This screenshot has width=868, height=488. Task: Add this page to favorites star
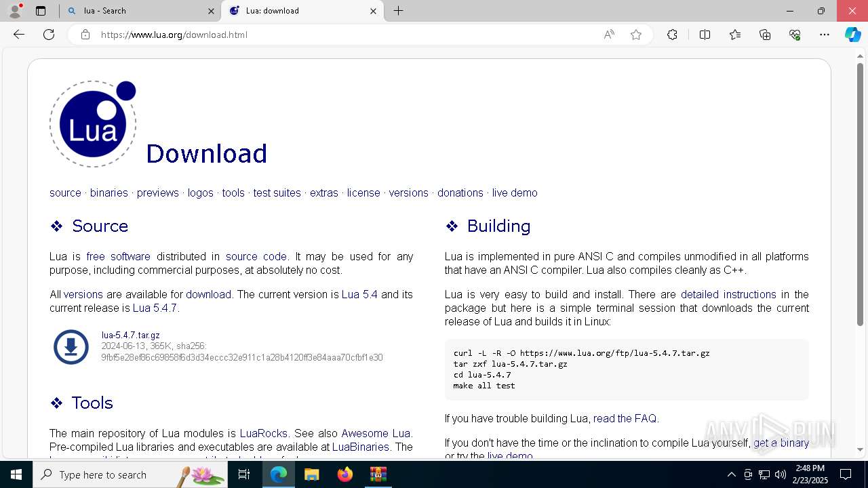[x=636, y=35]
